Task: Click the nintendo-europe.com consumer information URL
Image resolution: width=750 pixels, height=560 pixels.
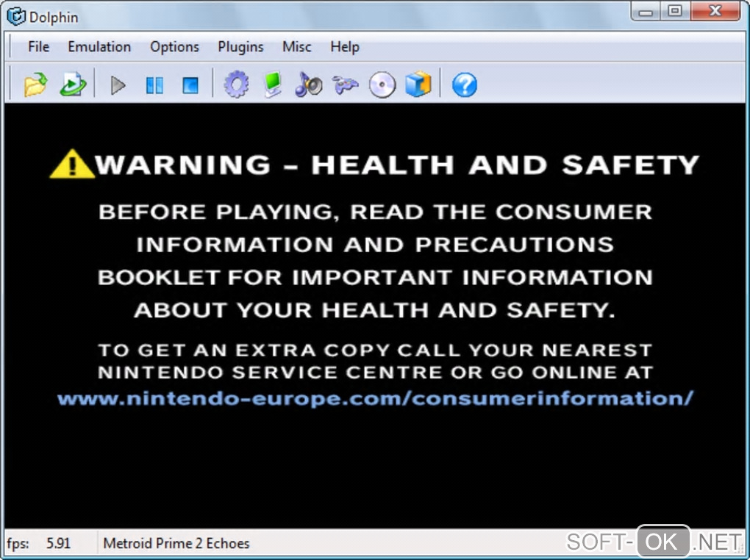Action: 375,398
